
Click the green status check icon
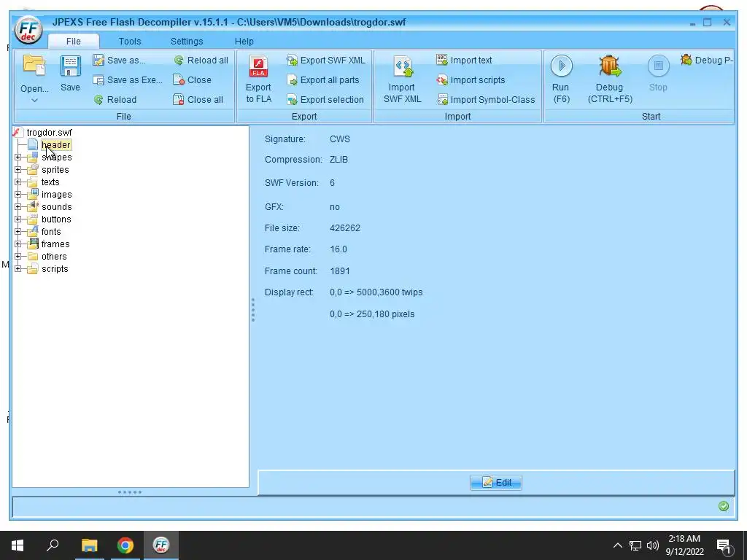pos(723,506)
